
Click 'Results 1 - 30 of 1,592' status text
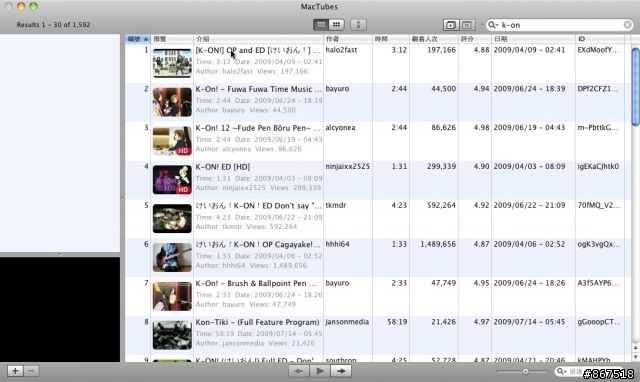tap(53, 24)
